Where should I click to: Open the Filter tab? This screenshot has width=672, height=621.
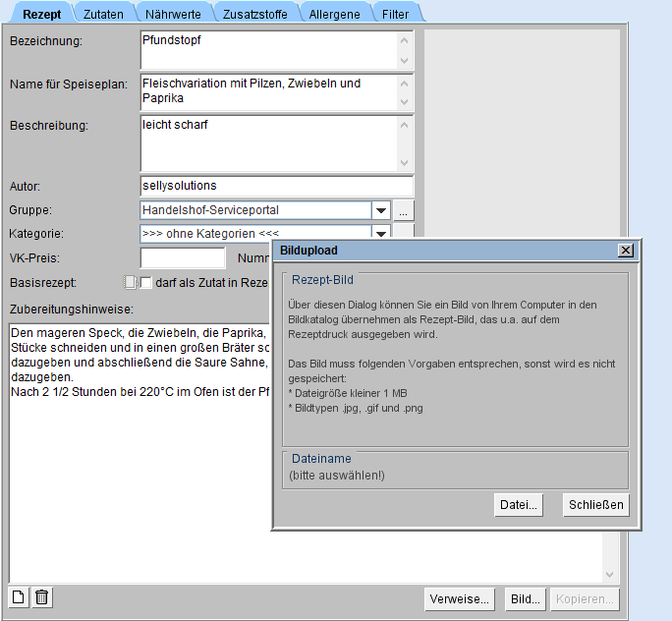point(396,13)
